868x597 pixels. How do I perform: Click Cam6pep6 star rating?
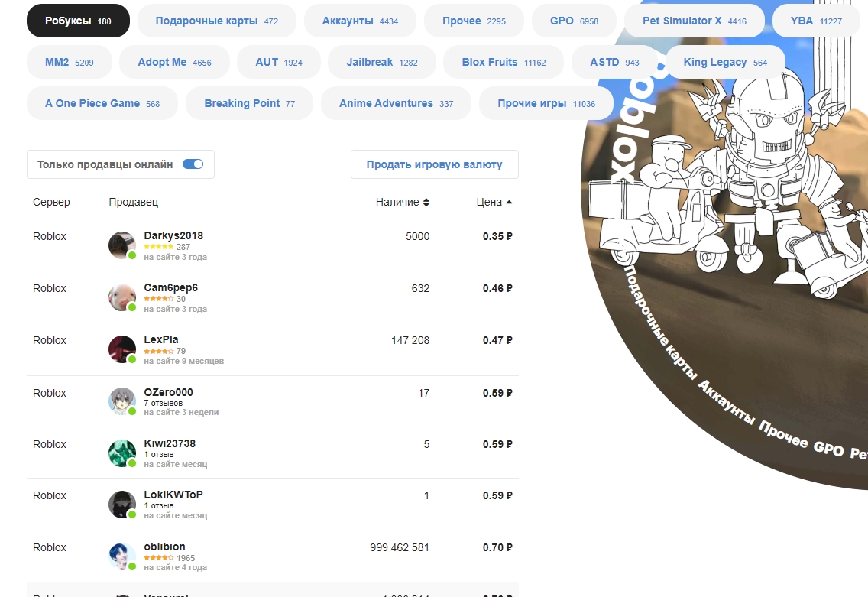click(x=158, y=299)
